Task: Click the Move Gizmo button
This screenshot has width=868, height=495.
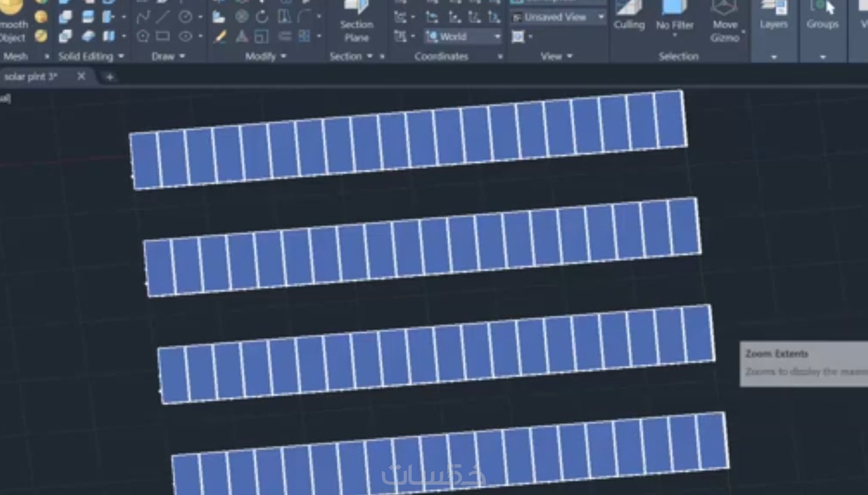Action: tap(724, 21)
